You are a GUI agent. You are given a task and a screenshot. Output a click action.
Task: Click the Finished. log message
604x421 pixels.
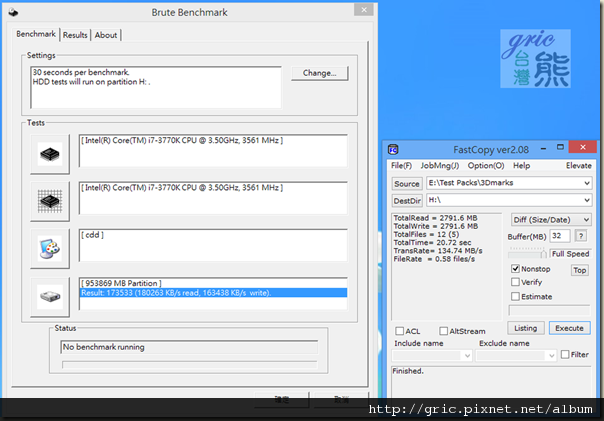tap(408, 371)
